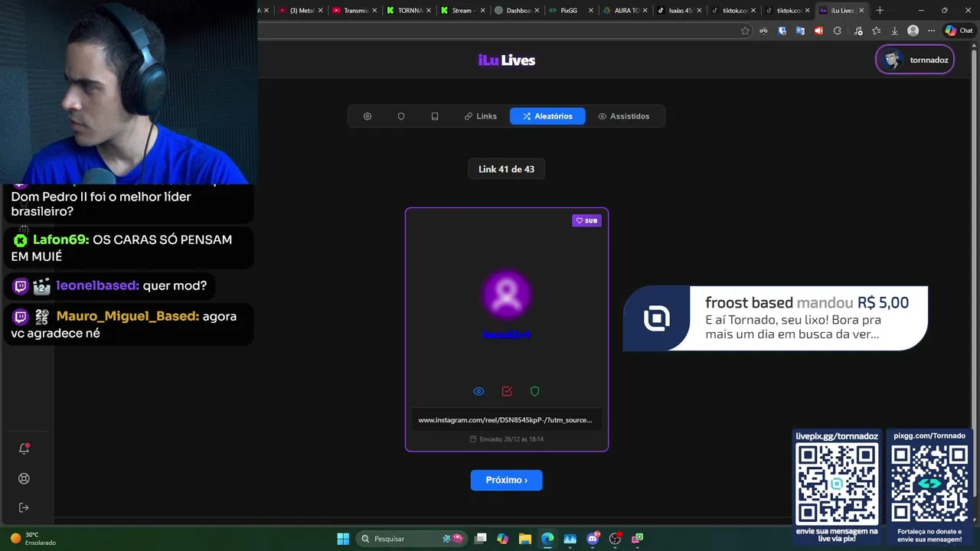This screenshot has height=551, width=980.
Task: Open the Windows Start menu
Action: click(343, 539)
